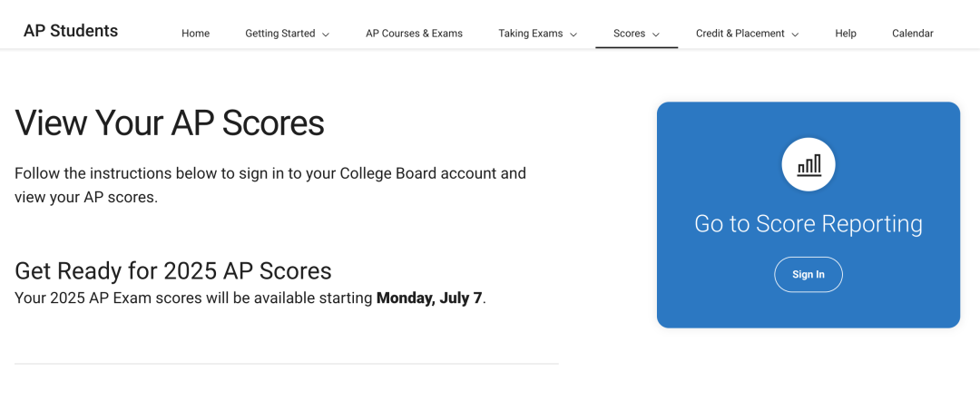
Task: Click the Sign In button
Action: click(808, 274)
